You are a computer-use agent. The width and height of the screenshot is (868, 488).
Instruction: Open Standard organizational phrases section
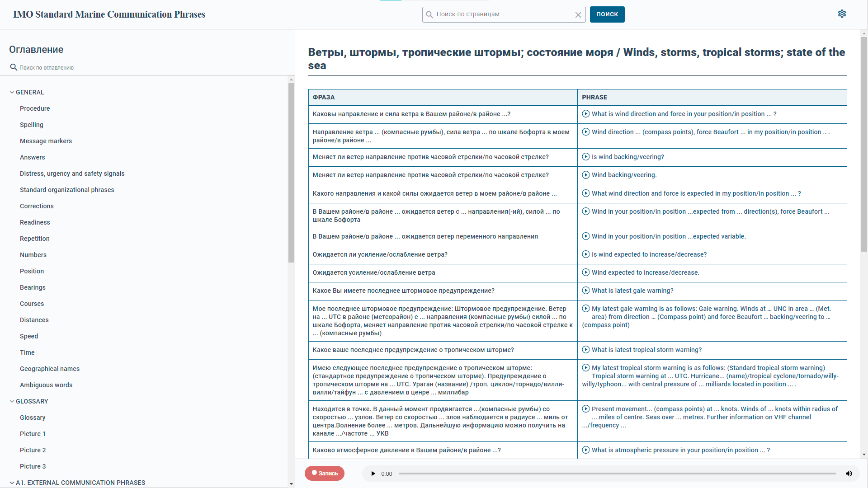(67, 190)
